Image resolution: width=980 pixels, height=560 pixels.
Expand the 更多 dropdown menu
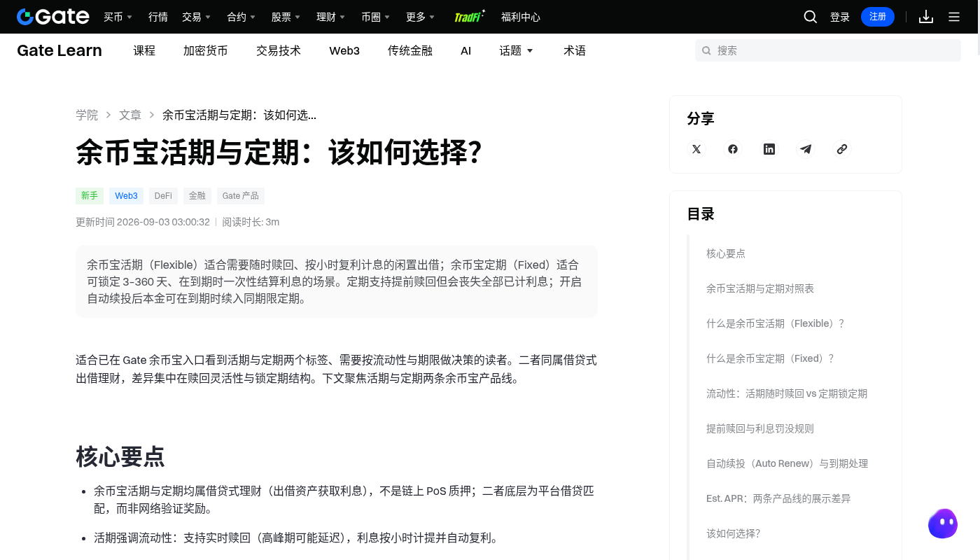[x=421, y=17]
